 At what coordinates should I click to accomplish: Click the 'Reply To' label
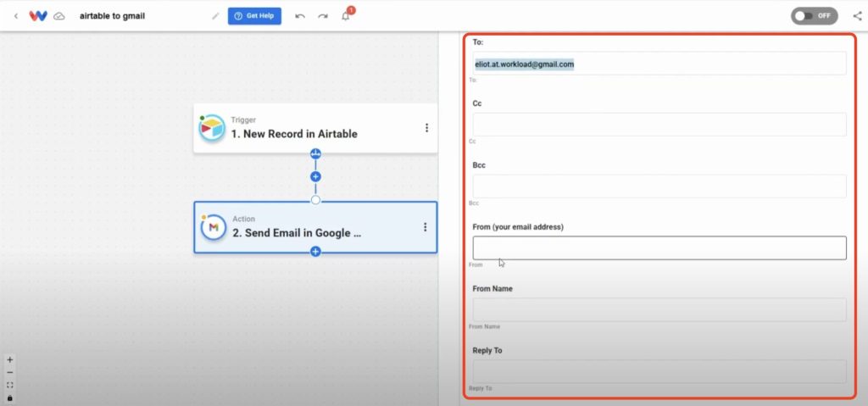coord(487,351)
